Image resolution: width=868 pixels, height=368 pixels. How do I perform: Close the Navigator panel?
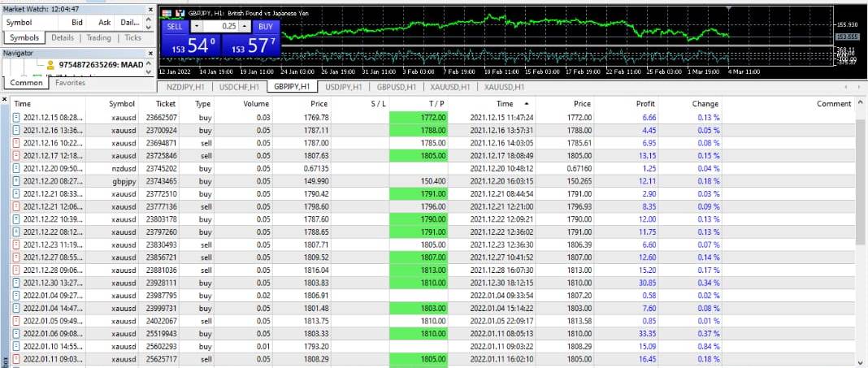tap(150, 53)
